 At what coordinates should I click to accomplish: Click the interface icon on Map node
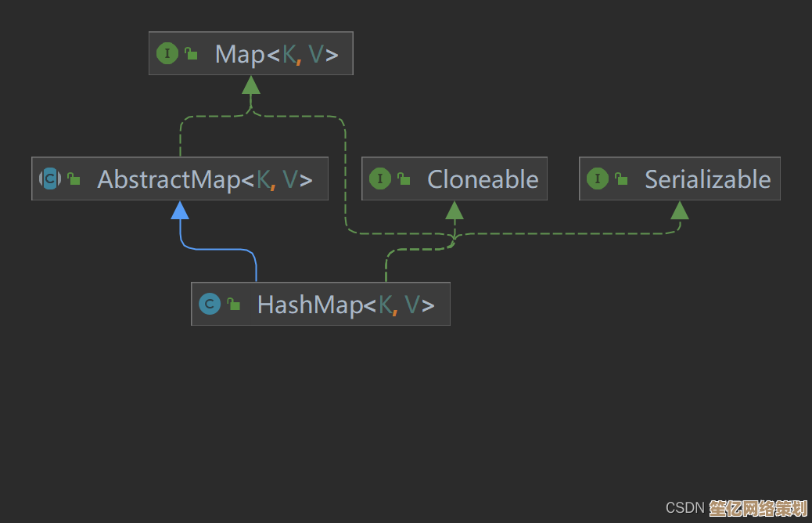[x=167, y=54]
